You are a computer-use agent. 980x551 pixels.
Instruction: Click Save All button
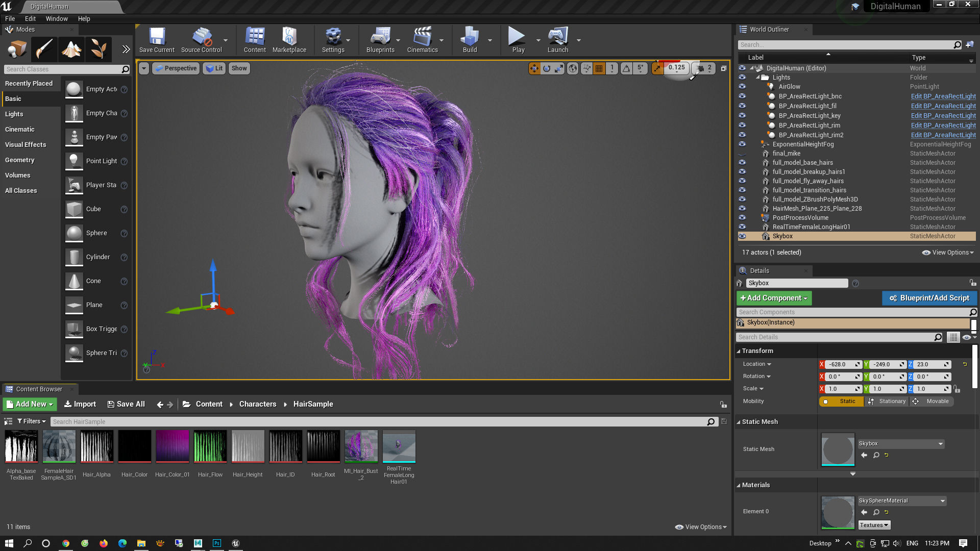(126, 404)
